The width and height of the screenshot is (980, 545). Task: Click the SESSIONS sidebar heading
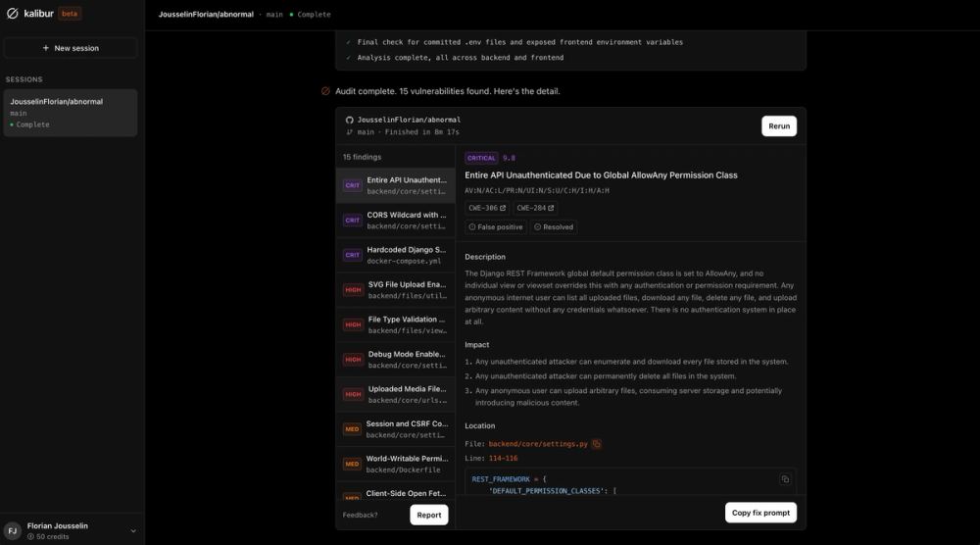click(x=24, y=79)
